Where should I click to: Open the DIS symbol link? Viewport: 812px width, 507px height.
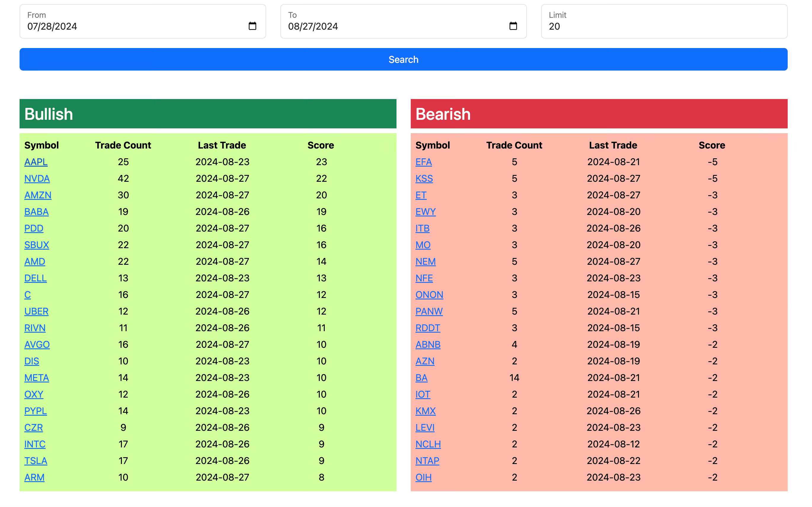click(x=32, y=361)
